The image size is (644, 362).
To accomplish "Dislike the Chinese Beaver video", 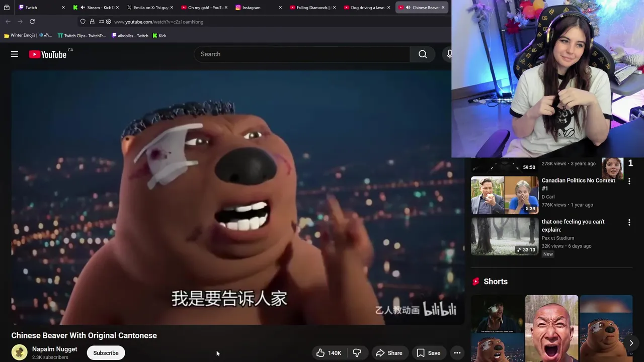I will (x=357, y=353).
